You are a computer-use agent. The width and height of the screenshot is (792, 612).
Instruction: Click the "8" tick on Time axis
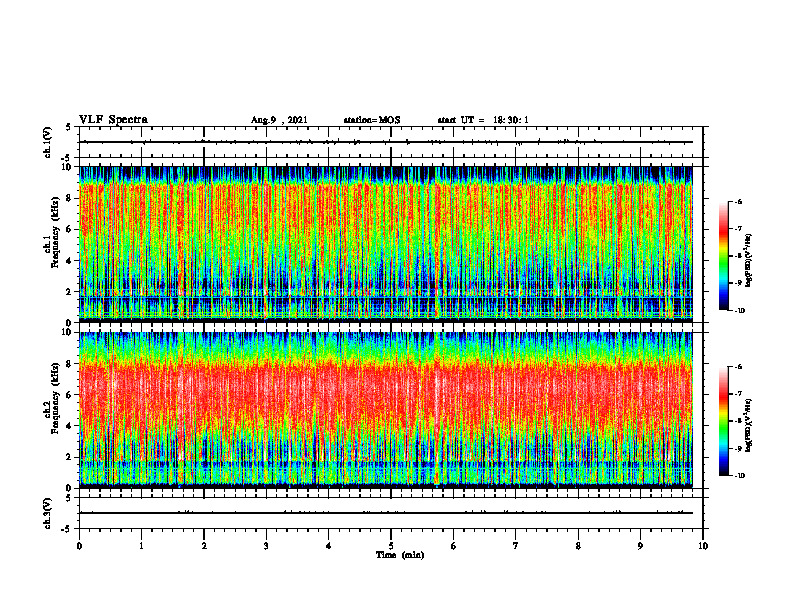point(578,546)
